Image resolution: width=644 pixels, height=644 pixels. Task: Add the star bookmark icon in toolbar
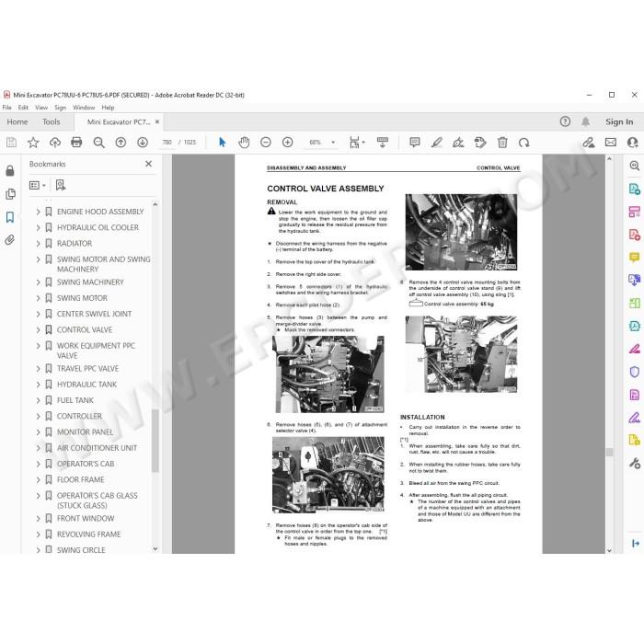[33, 143]
